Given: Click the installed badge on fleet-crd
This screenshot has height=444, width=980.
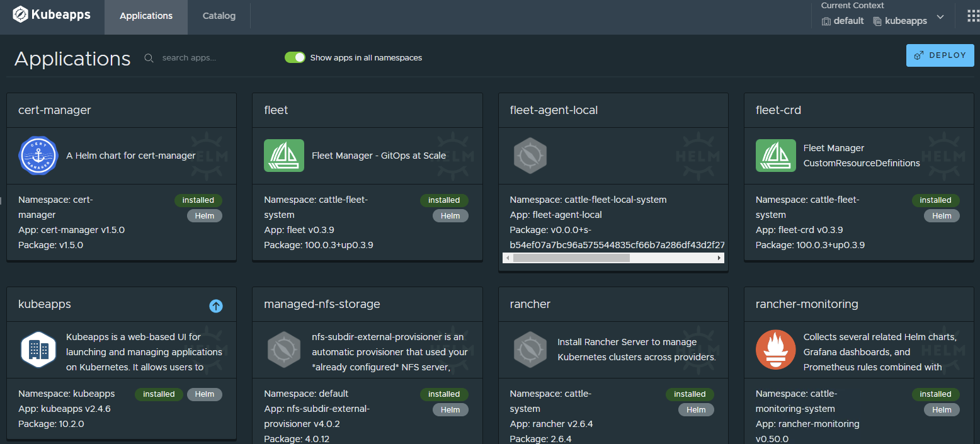Looking at the screenshot, I should point(935,200).
